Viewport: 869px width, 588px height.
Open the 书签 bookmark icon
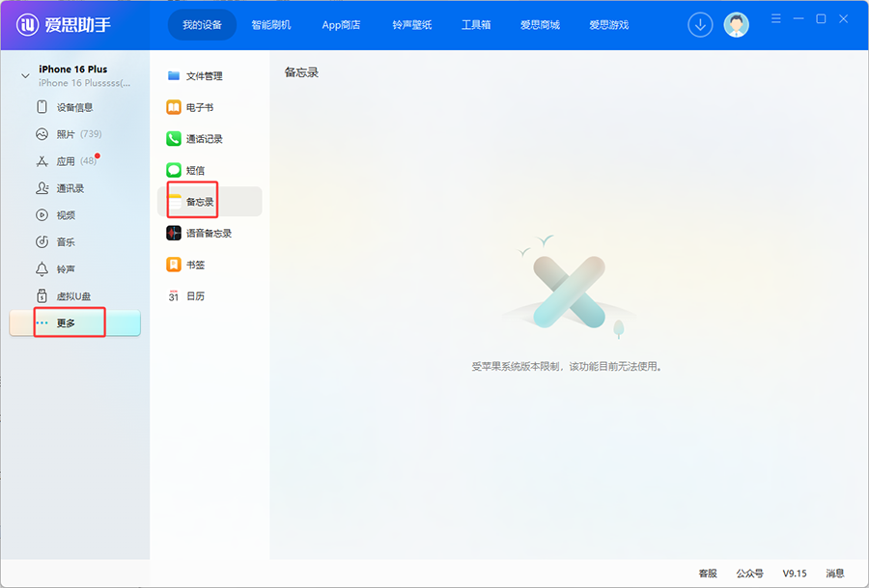[x=174, y=265]
